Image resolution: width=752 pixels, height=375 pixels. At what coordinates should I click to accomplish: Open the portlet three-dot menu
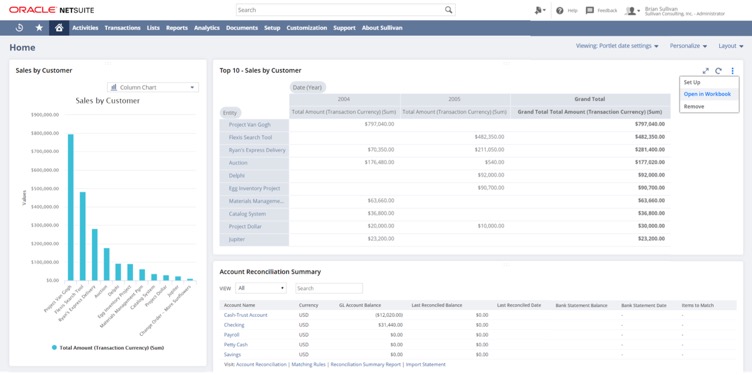(732, 71)
